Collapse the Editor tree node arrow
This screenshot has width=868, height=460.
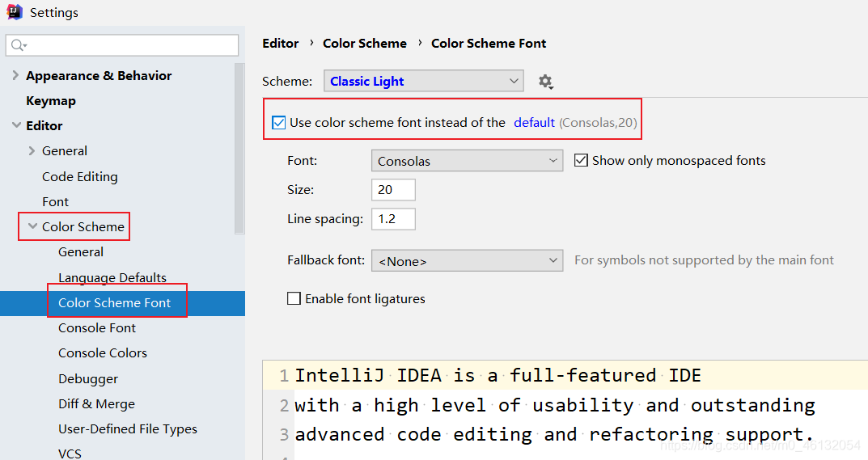(x=17, y=125)
